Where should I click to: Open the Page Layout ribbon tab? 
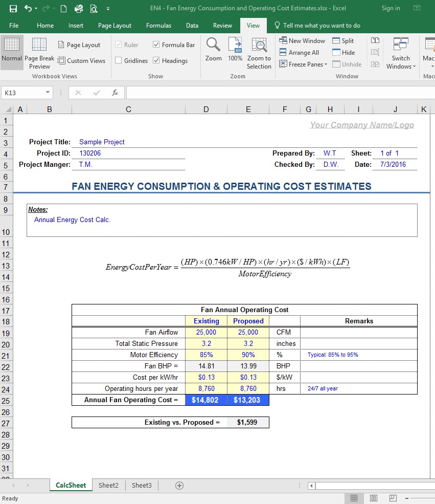click(x=115, y=26)
